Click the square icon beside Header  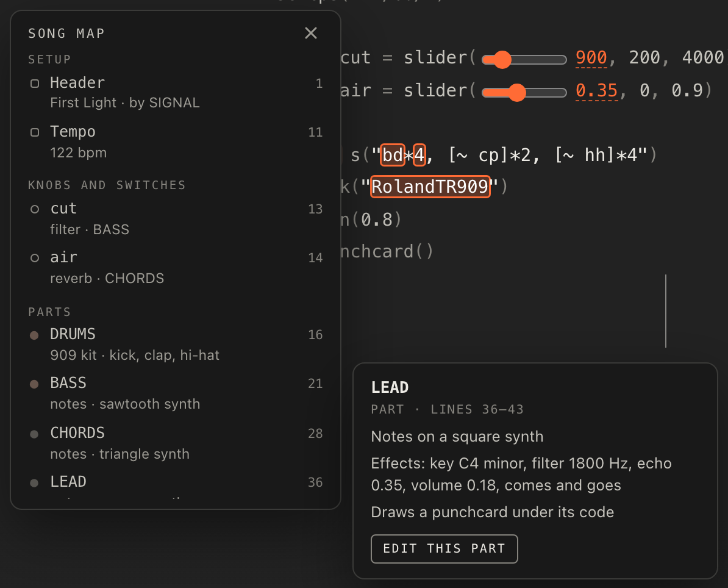pyautogui.click(x=34, y=84)
